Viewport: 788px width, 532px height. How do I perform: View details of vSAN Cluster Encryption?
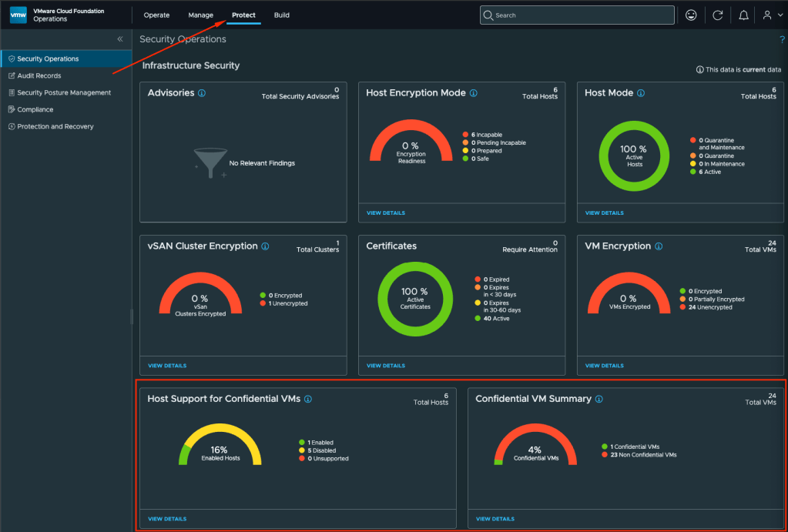coord(167,366)
